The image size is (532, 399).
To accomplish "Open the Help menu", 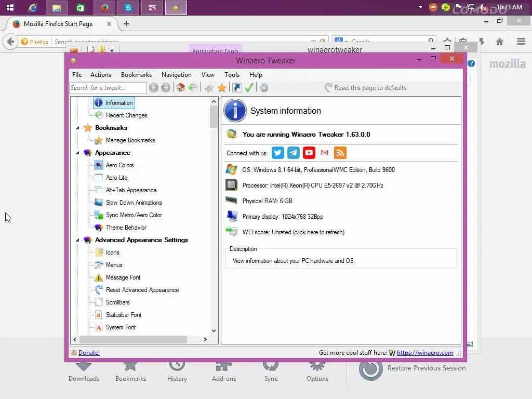I will 256,75.
